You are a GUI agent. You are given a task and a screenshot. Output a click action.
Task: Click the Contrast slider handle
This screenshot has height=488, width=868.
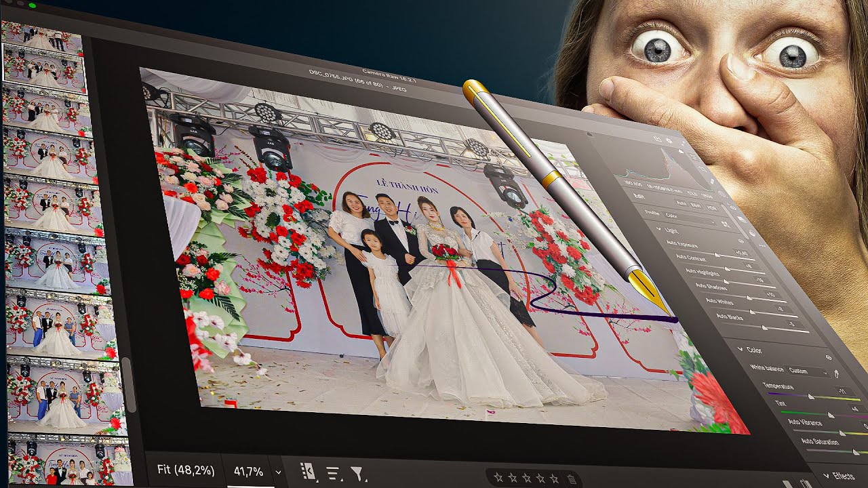[727, 268]
